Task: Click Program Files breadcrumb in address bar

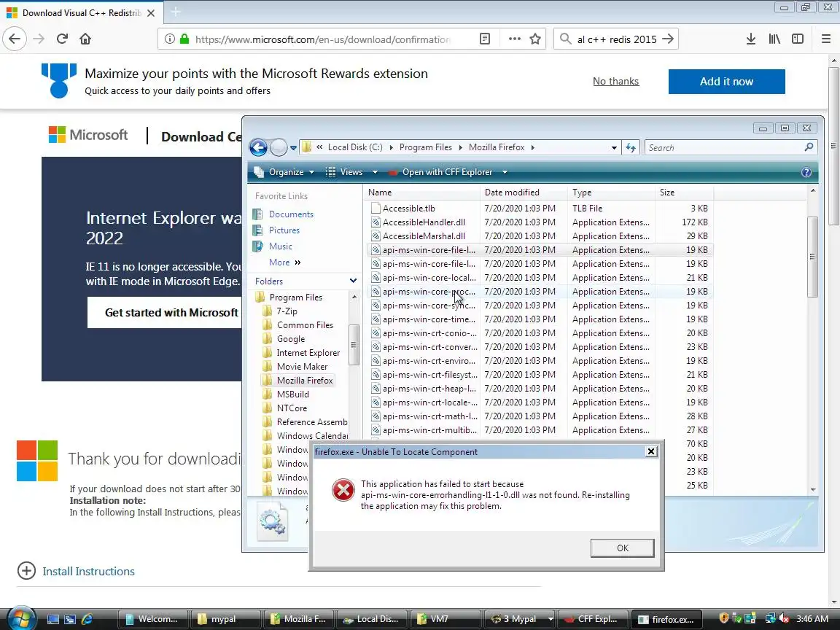Action: tap(425, 147)
